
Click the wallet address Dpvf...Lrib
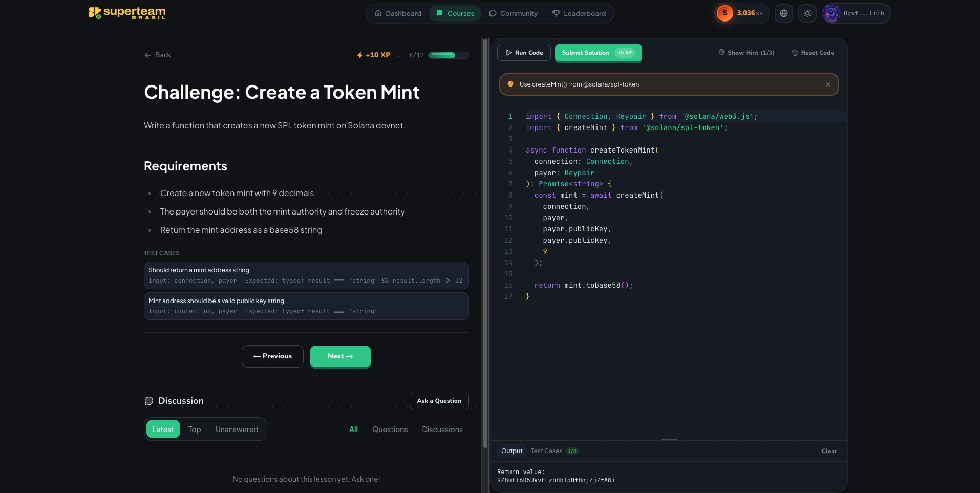tap(864, 13)
